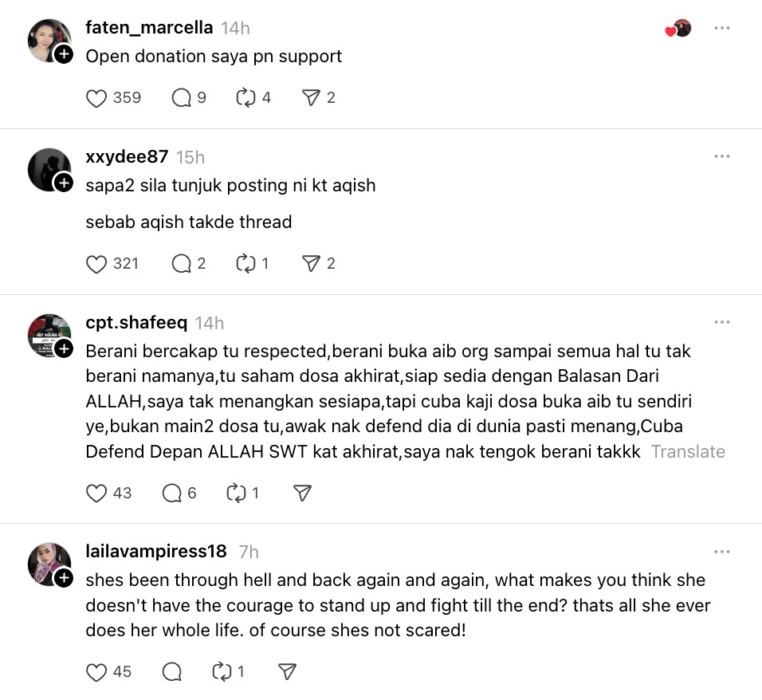
Task: Open lailavampiress18's profile from the username
Action: [x=156, y=552]
